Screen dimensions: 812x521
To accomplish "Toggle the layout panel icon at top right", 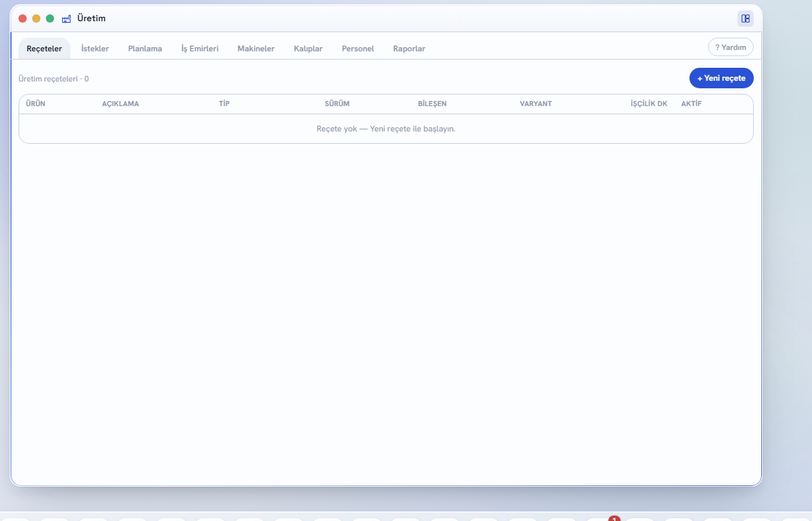I will point(745,18).
